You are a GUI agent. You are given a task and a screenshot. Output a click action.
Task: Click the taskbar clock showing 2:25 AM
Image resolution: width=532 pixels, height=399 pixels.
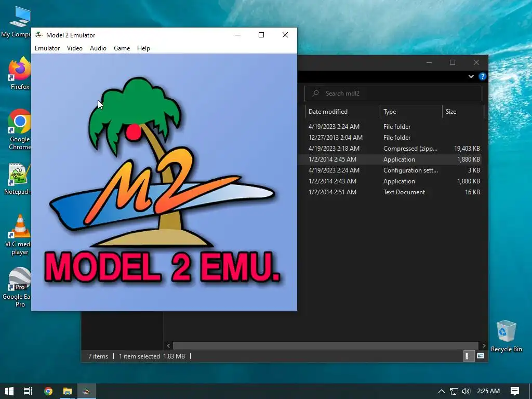coord(488,391)
